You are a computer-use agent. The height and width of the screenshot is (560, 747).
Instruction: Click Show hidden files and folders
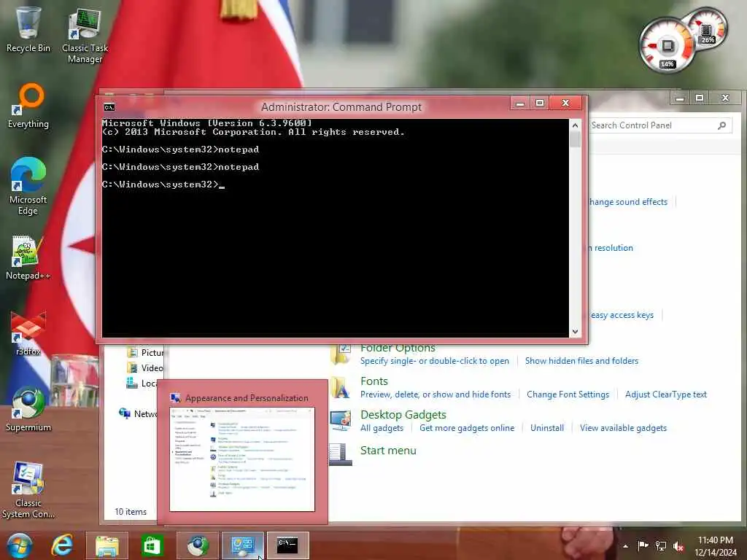(x=581, y=361)
